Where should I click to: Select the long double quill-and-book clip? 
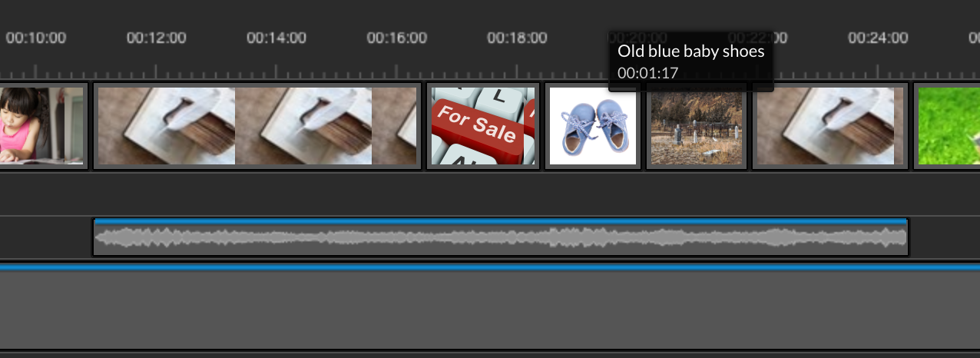tap(257, 126)
